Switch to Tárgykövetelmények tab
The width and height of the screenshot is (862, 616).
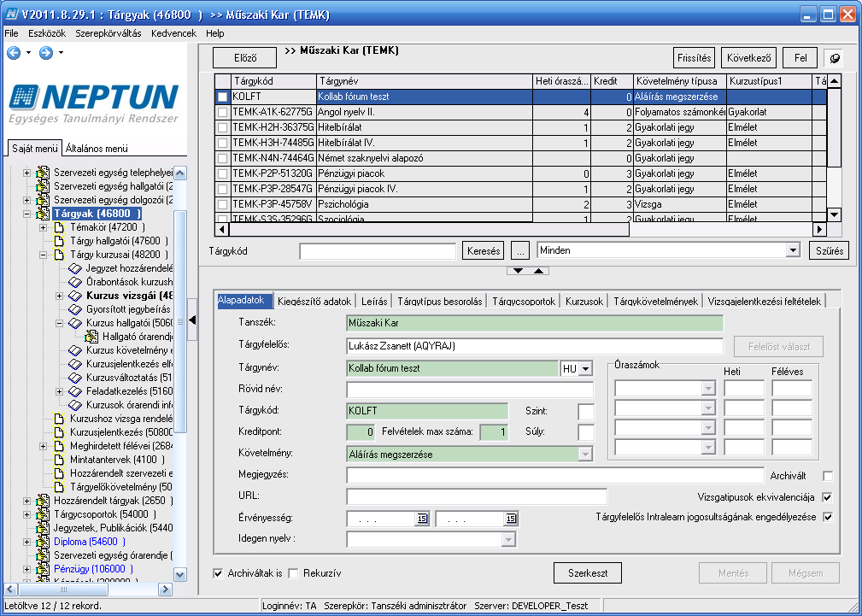click(656, 302)
